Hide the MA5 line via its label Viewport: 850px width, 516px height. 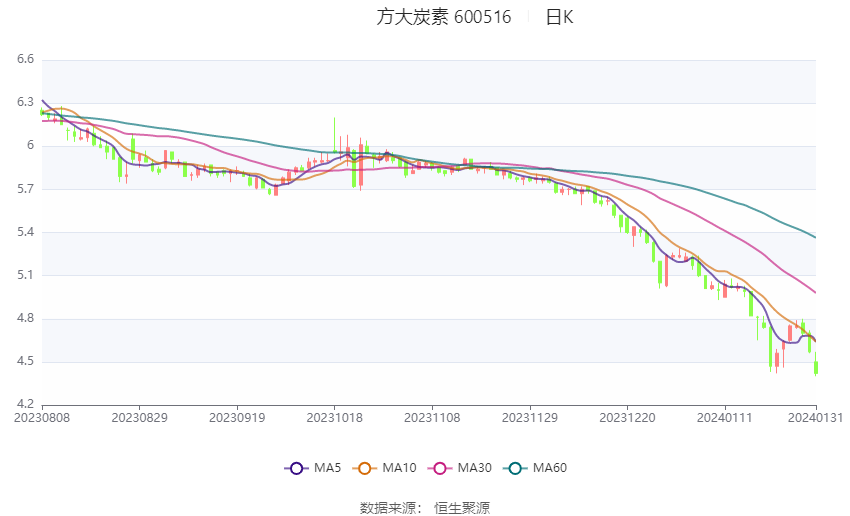tap(327, 468)
